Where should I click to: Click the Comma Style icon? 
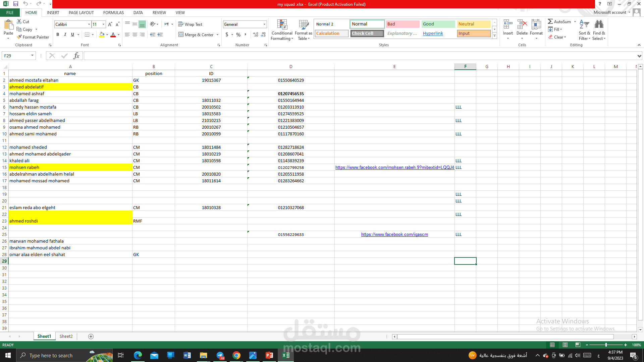tap(246, 35)
